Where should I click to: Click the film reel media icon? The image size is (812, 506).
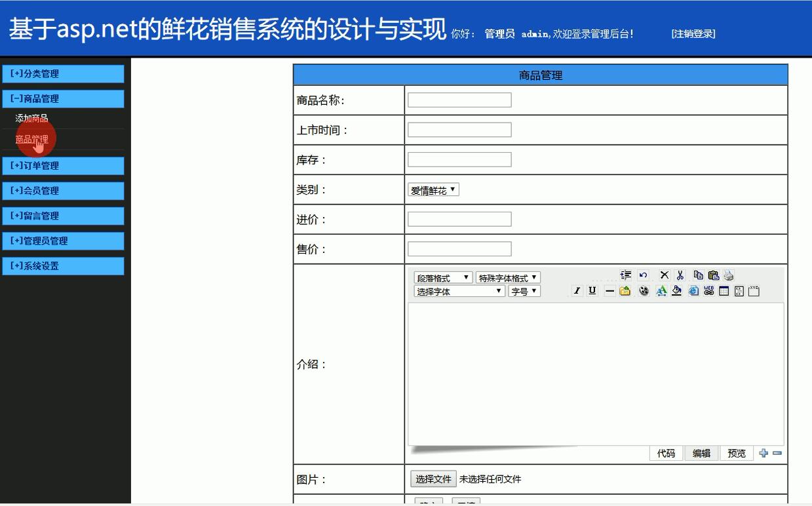(x=644, y=290)
